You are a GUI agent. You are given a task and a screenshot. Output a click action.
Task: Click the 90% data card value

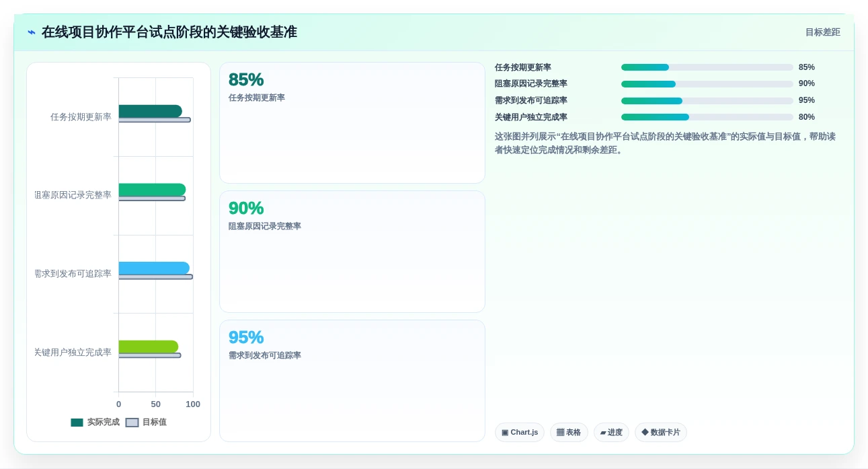(246, 208)
